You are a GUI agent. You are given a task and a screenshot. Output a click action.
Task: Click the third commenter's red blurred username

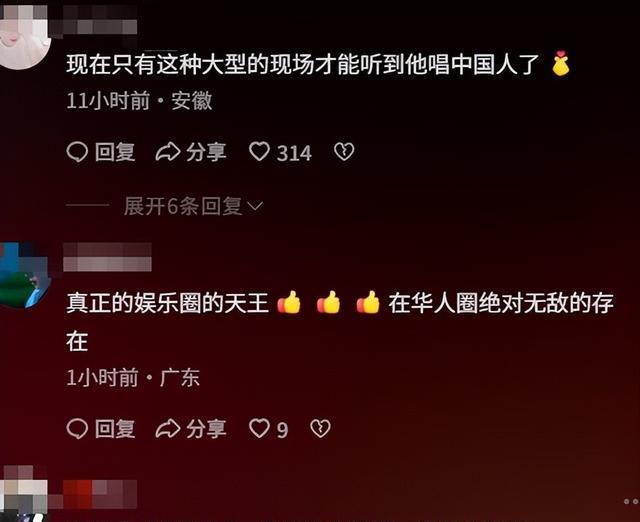[100, 494]
